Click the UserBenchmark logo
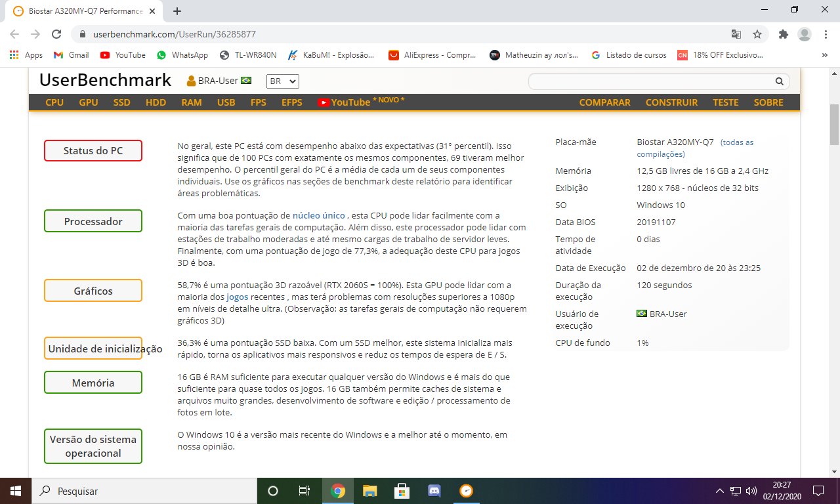This screenshot has width=840, height=504. [x=105, y=80]
